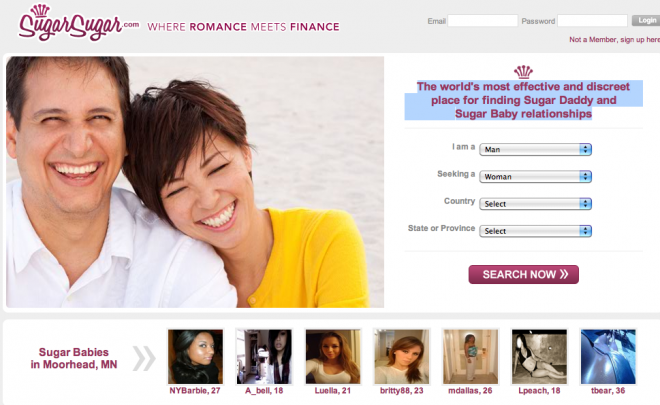Click the 'tbear, 36' name link
Screen dimensions: 660x405
pos(608,391)
